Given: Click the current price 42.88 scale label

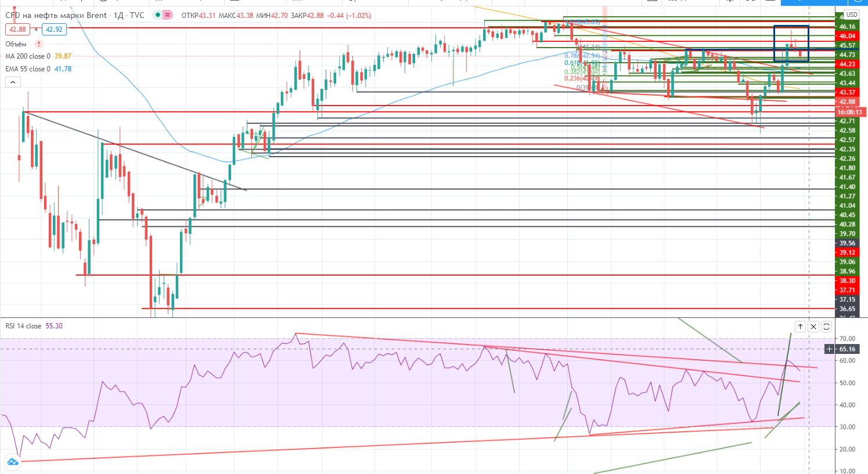Looking at the screenshot, I should 847,102.
